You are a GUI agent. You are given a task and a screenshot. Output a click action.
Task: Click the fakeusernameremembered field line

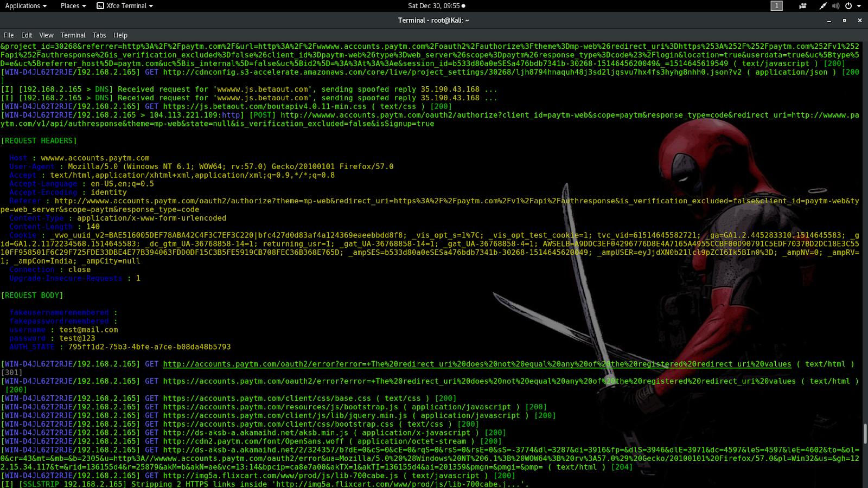pyautogui.click(x=63, y=313)
